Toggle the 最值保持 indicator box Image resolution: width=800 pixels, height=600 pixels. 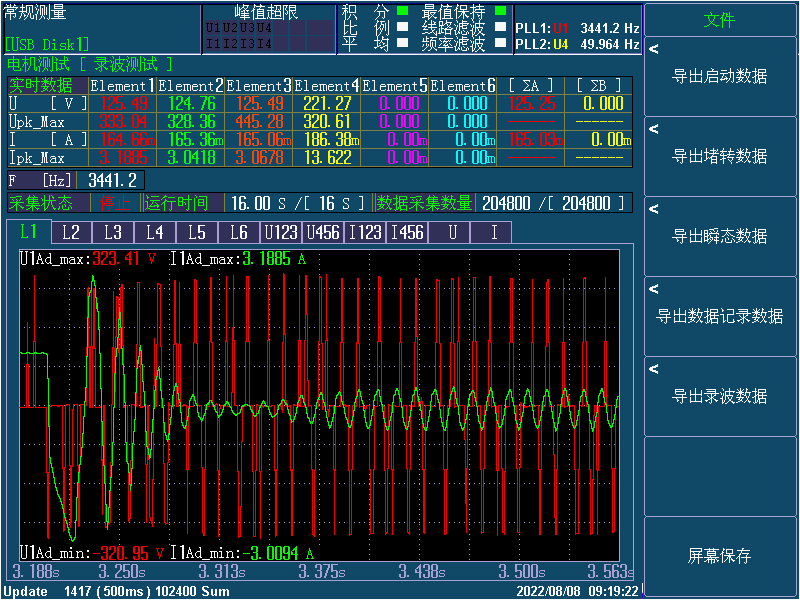click(500, 12)
